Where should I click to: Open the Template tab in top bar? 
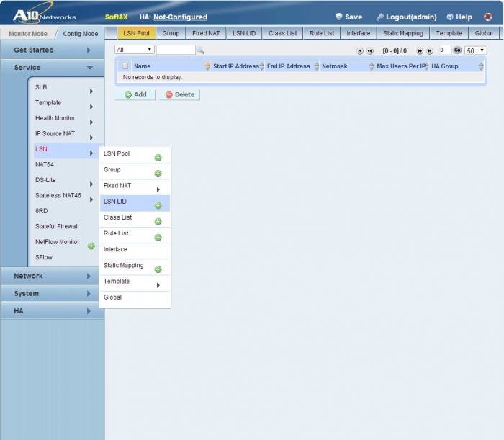tap(449, 33)
